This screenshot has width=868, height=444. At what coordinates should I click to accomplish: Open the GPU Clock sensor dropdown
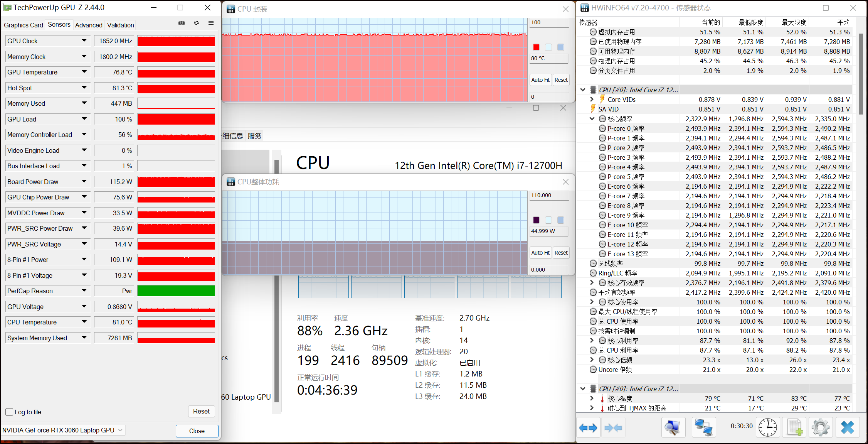coord(84,41)
